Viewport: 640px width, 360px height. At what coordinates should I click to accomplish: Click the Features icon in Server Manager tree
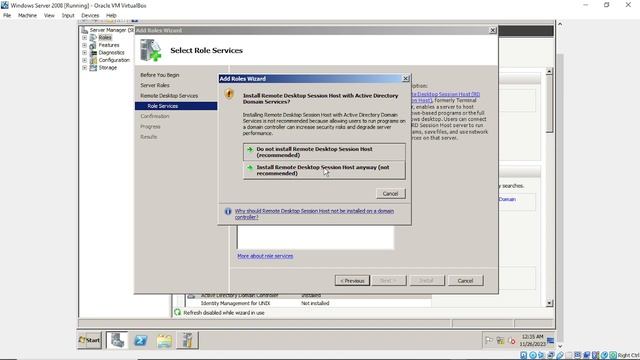93,45
